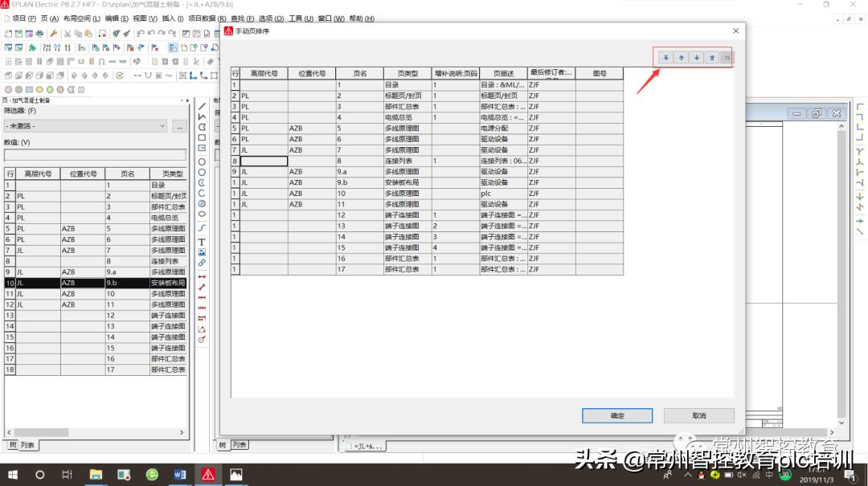Select the polyline drawing tool
This screenshot has width=868, height=486.
click(x=202, y=116)
